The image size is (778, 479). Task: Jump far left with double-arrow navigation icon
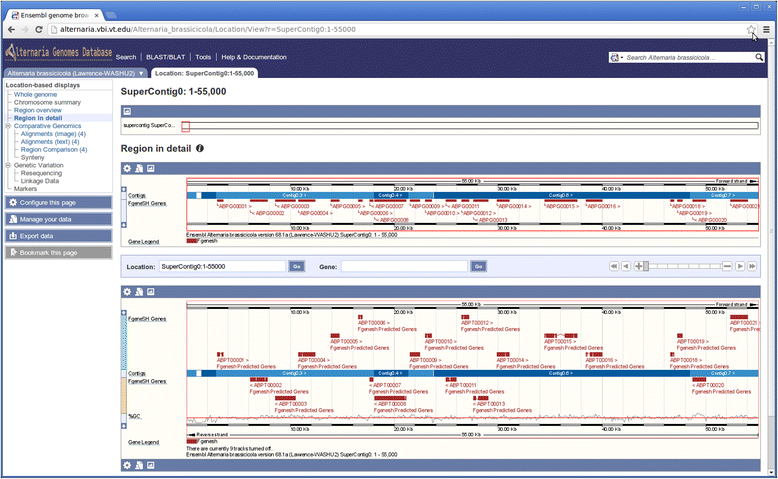click(x=613, y=266)
